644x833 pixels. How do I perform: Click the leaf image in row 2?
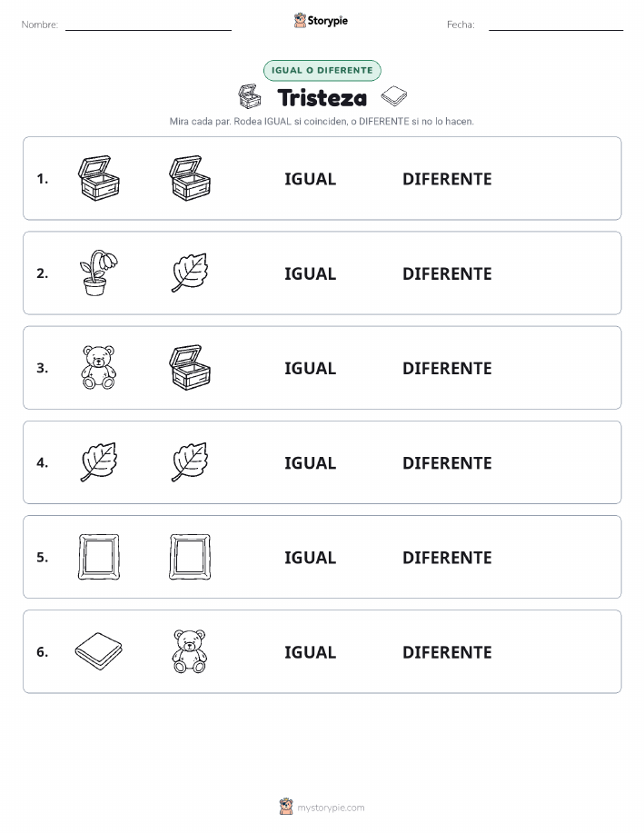tap(190, 273)
